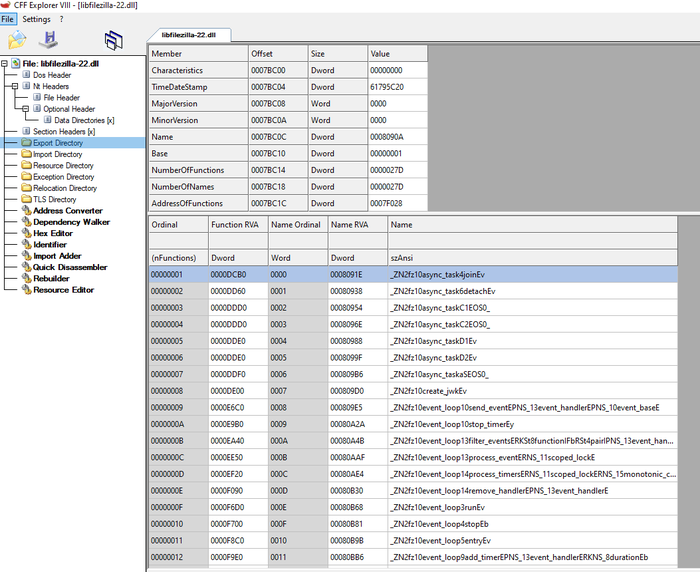Click the Name RVA column header

tap(358, 225)
